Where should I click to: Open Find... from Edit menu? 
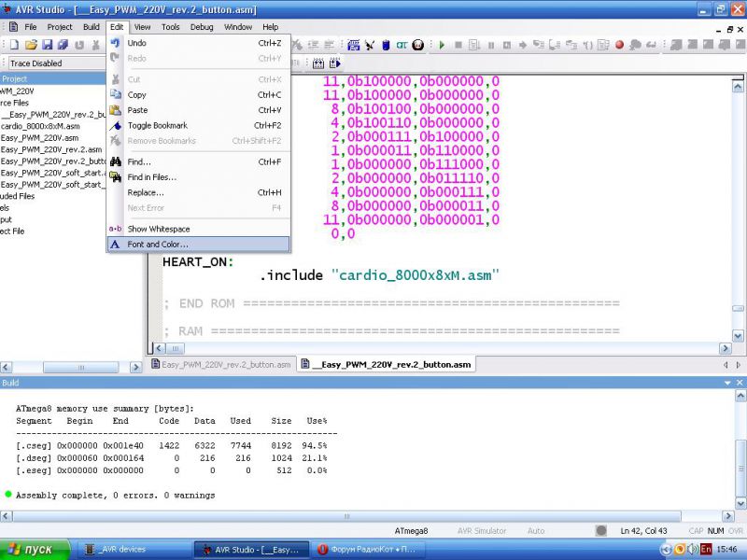coord(199,161)
